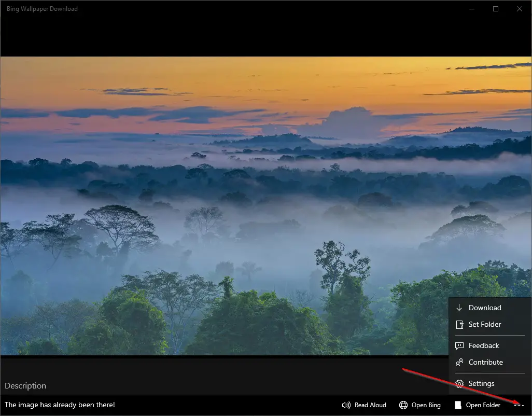
Task: Click the Set Folder document icon
Action: (x=459, y=324)
